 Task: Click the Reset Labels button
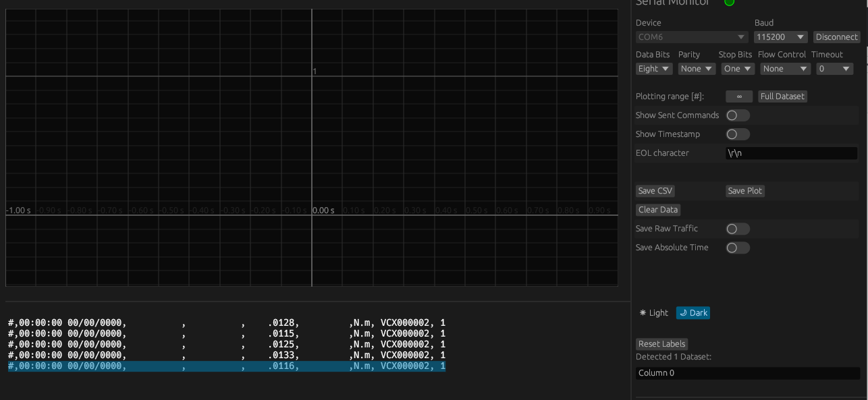[x=661, y=344]
